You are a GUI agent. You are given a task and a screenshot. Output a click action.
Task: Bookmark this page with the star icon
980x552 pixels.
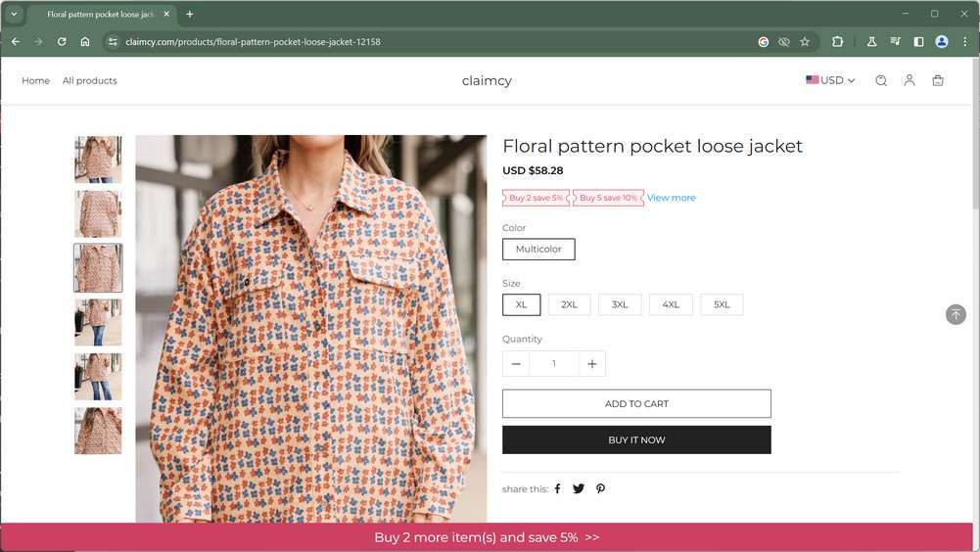[x=805, y=42]
